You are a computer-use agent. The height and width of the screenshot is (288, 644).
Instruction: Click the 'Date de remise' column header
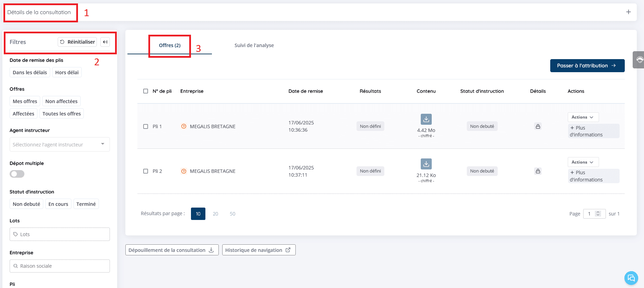(x=306, y=91)
